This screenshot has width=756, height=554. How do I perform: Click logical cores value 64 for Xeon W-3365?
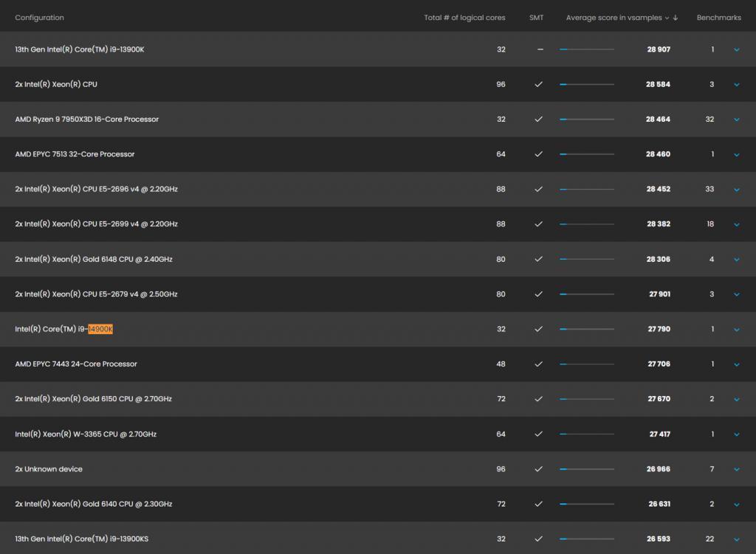click(x=501, y=434)
